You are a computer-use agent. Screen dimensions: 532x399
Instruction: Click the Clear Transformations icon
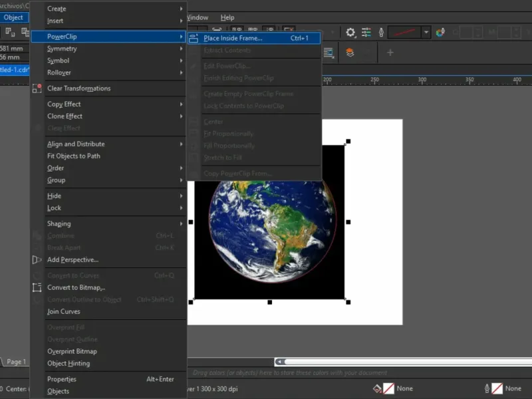[x=37, y=88]
